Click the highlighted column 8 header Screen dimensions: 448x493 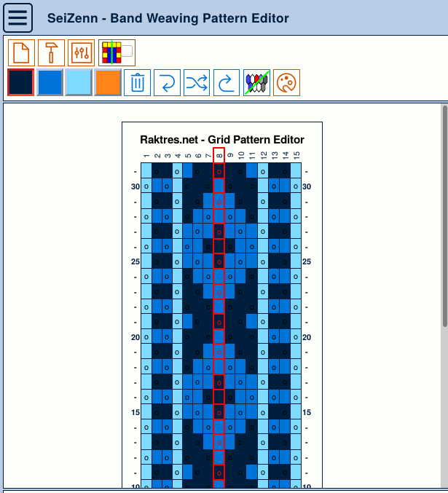coord(219,155)
